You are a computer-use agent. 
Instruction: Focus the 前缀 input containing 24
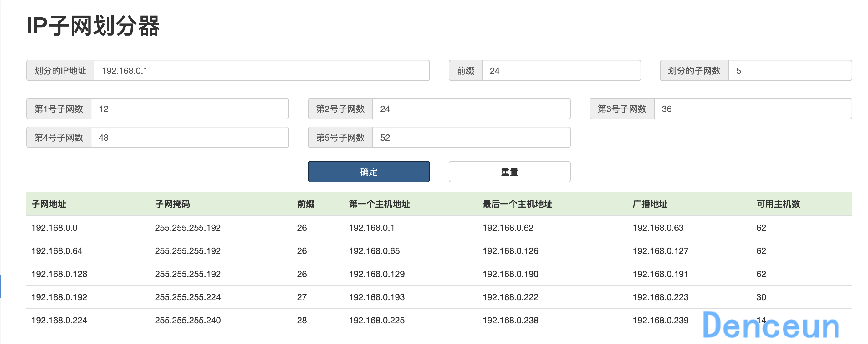[x=561, y=70]
